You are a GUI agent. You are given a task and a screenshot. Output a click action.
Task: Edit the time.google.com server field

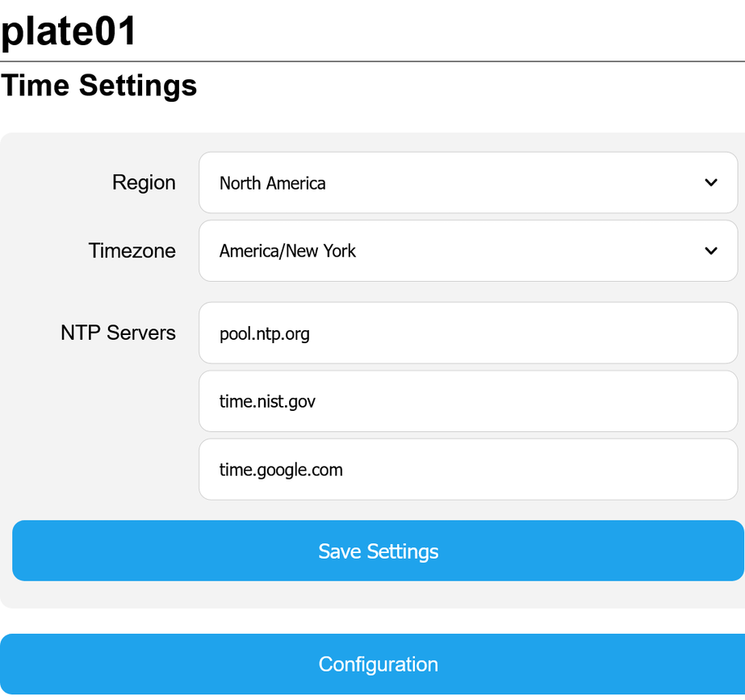(467, 469)
